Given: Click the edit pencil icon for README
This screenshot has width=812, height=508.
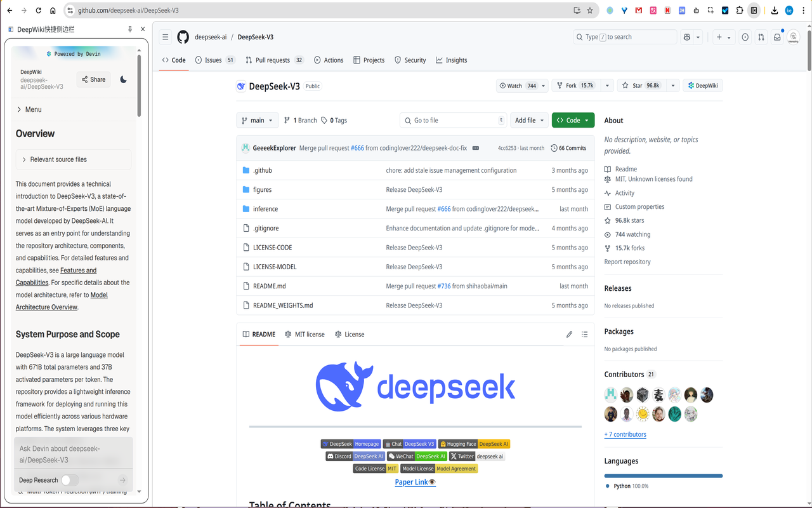Looking at the screenshot, I should (x=569, y=334).
